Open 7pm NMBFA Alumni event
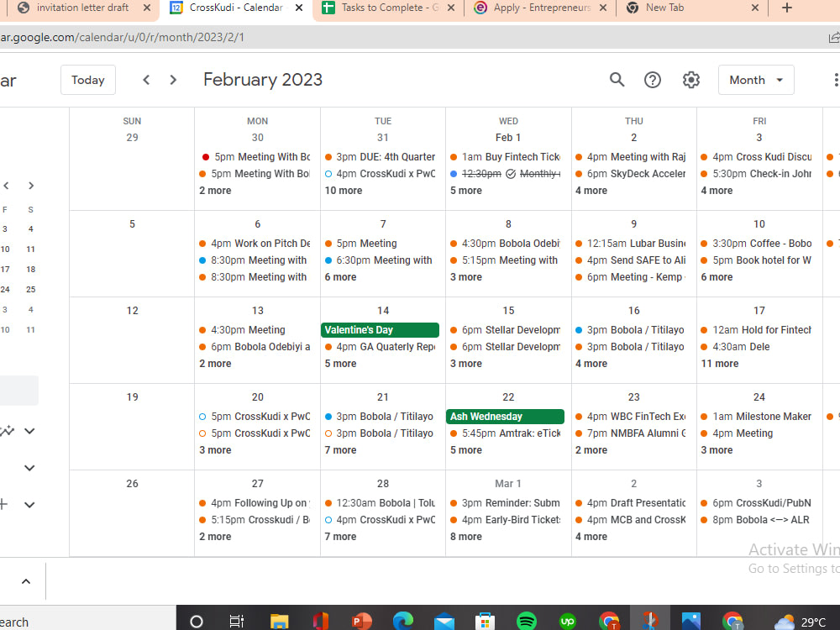Viewport: 840px width, 630px height. [631, 433]
